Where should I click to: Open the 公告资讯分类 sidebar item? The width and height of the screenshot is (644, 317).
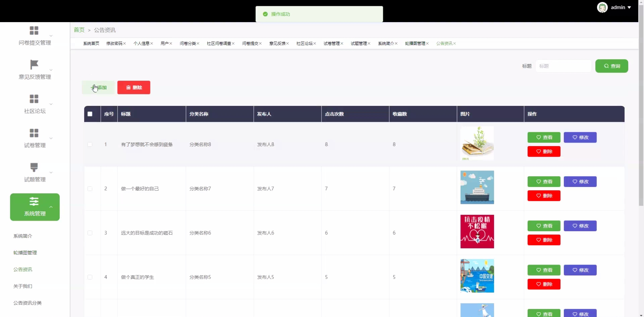click(28, 303)
